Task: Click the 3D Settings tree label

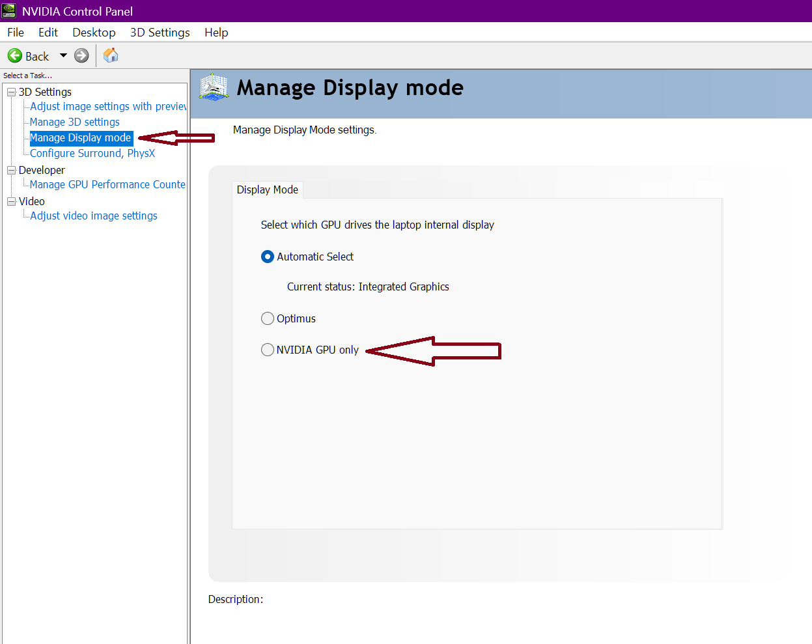Action: click(x=45, y=92)
